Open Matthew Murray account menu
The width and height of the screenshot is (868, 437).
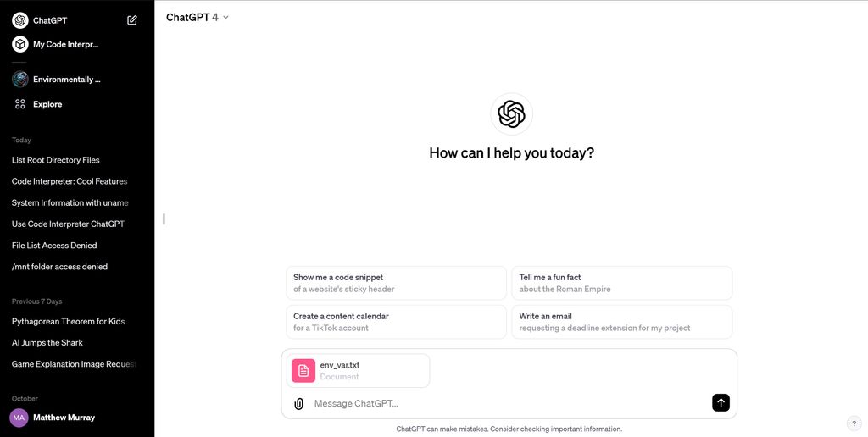coord(64,418)
